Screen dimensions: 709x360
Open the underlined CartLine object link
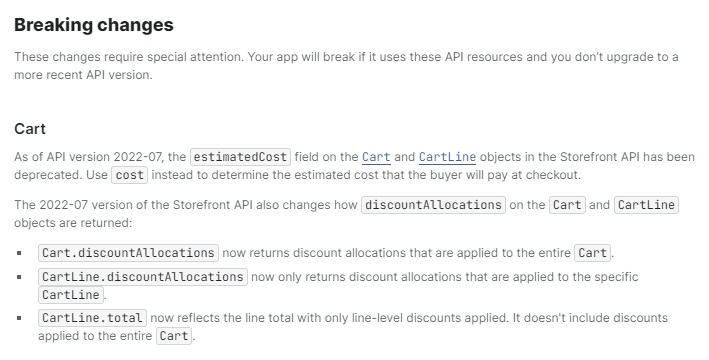(x=447, y=157)
